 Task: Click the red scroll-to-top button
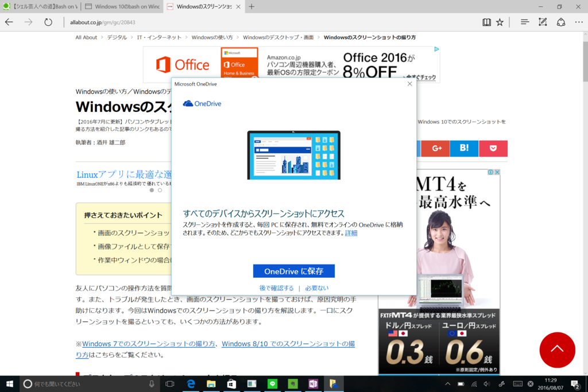tap(557, 350)
